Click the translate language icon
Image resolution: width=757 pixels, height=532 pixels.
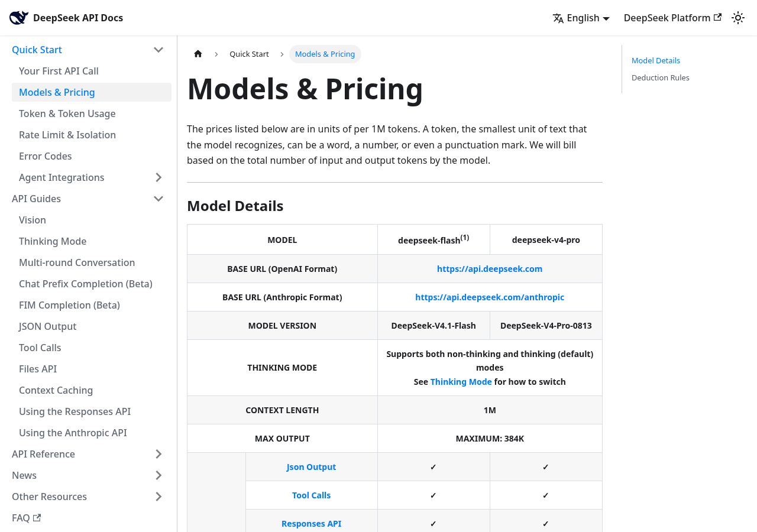(558, 18)
